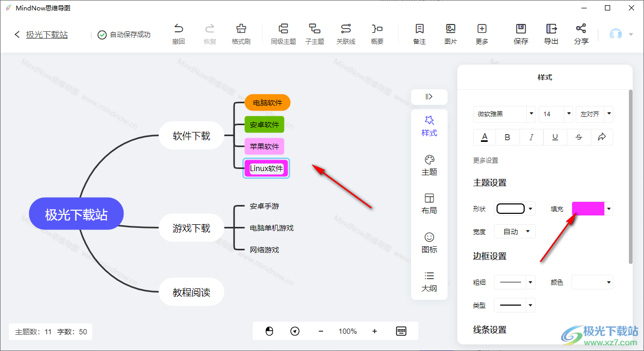Select the orange 电脑软件 node
644x351 pixels.
267,103
